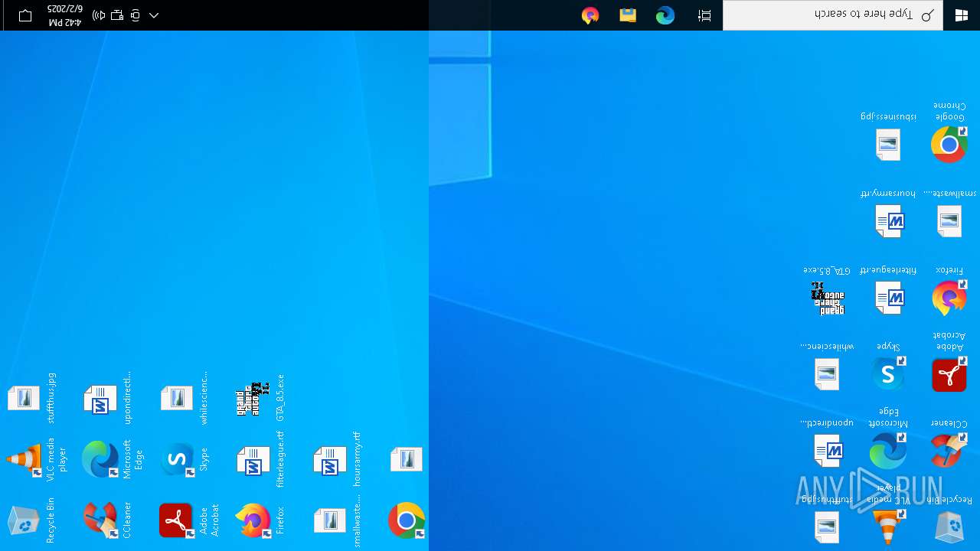Open the sideways Firefox desktop shortcut
The image size is (980, 551).
tap(253, 520)
